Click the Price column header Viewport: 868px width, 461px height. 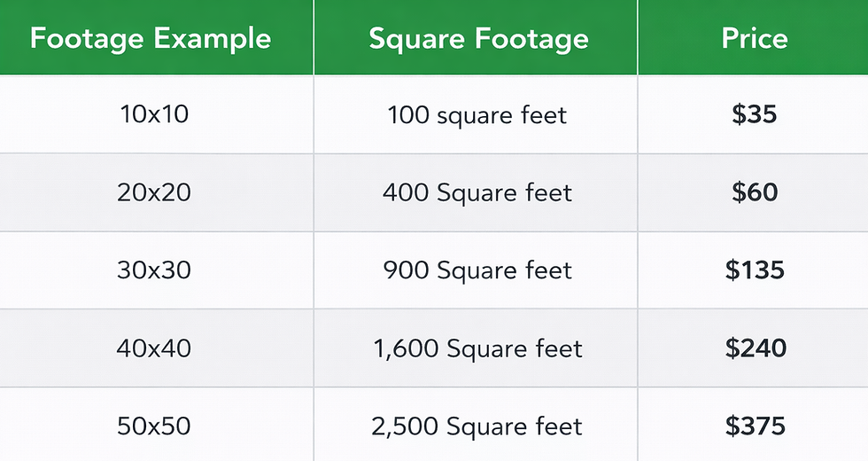point(755,39)
